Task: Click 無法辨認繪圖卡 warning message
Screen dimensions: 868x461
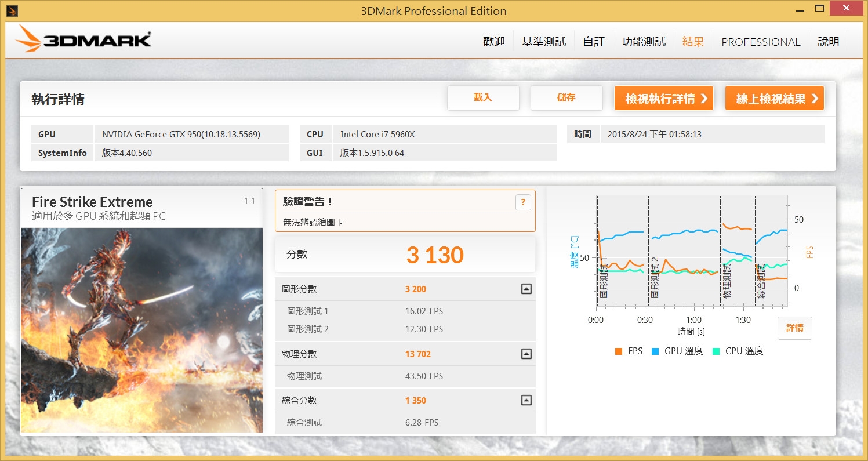Action: [313, 222]
